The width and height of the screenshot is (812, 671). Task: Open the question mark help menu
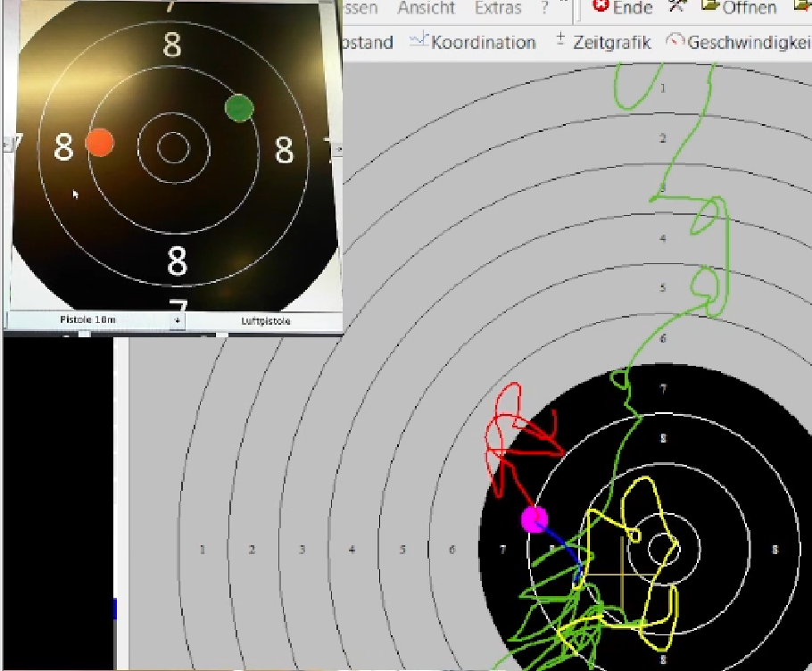pyautogui.click(x=544, y=8)
